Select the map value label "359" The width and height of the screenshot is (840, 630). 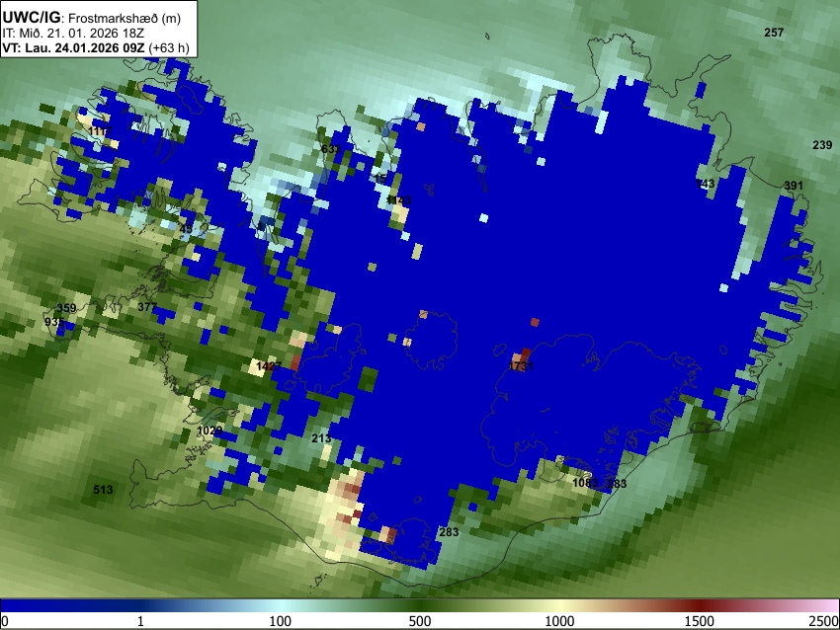(66, 308)
